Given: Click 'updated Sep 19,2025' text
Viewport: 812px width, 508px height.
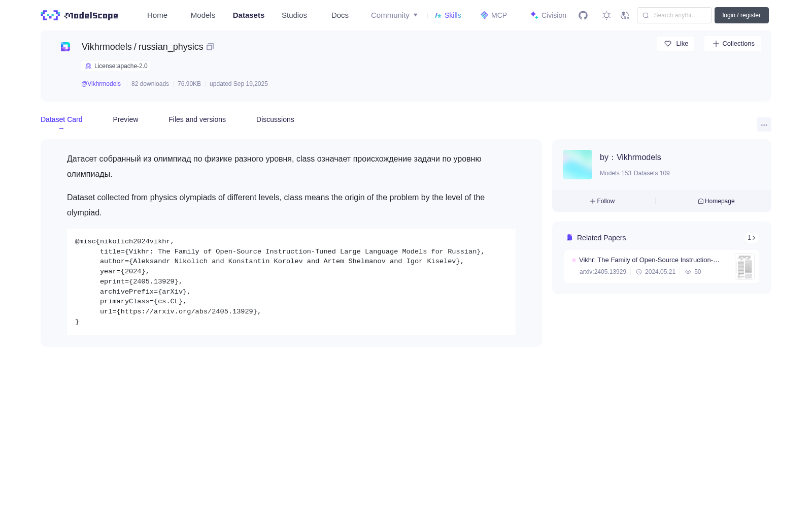Looking at the screenshot, I should tap(239, 84).
